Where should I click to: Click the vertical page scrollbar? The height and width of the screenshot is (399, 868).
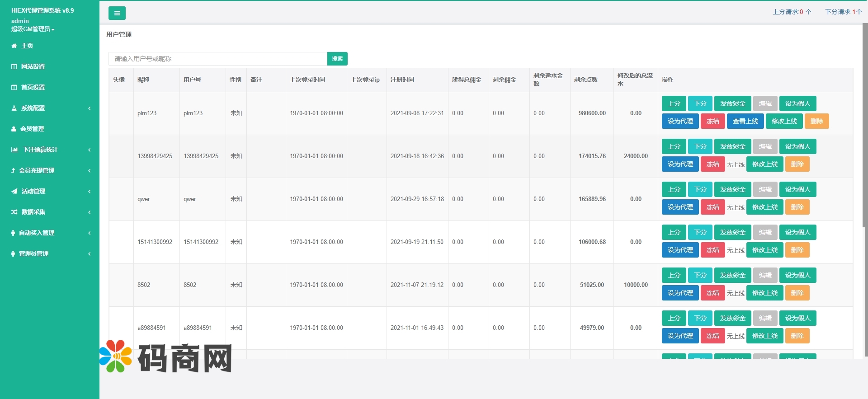(x=865, y=181)
